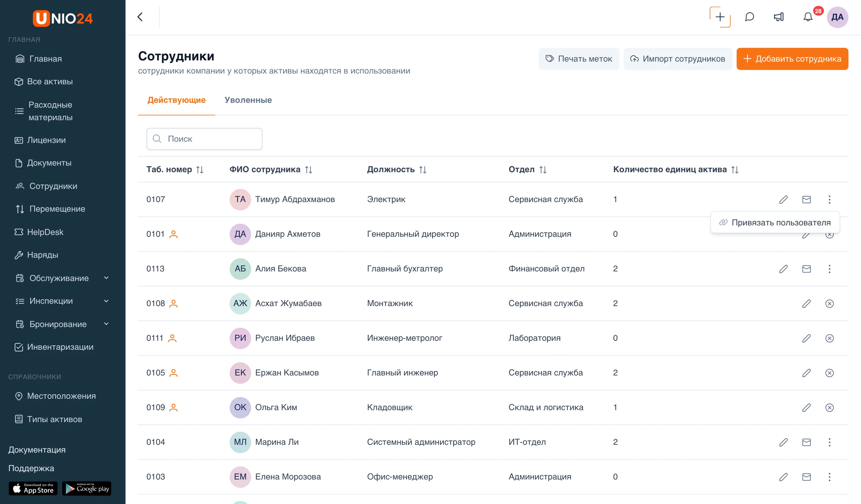This screenshot has height=504, width=861.
Task: Select Действующие tab
Action: pyautogui.click(x=176, y=100)
